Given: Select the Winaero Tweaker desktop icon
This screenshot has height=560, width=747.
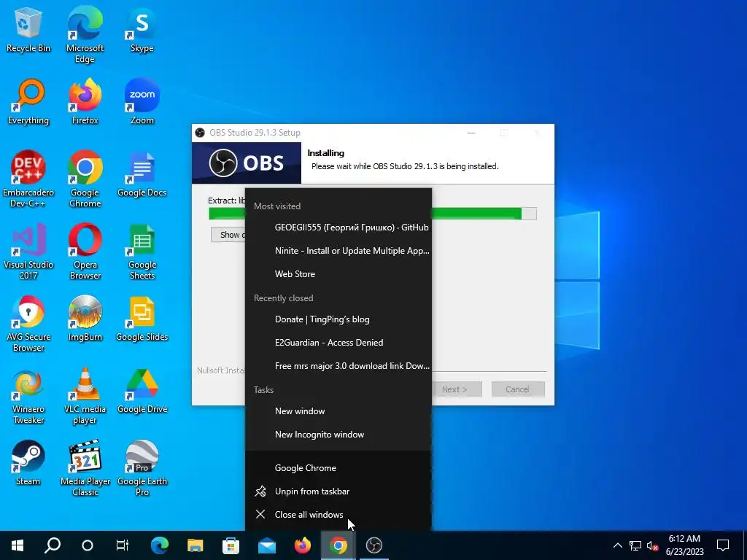Looking at the screenshot, I should [28, 396].
